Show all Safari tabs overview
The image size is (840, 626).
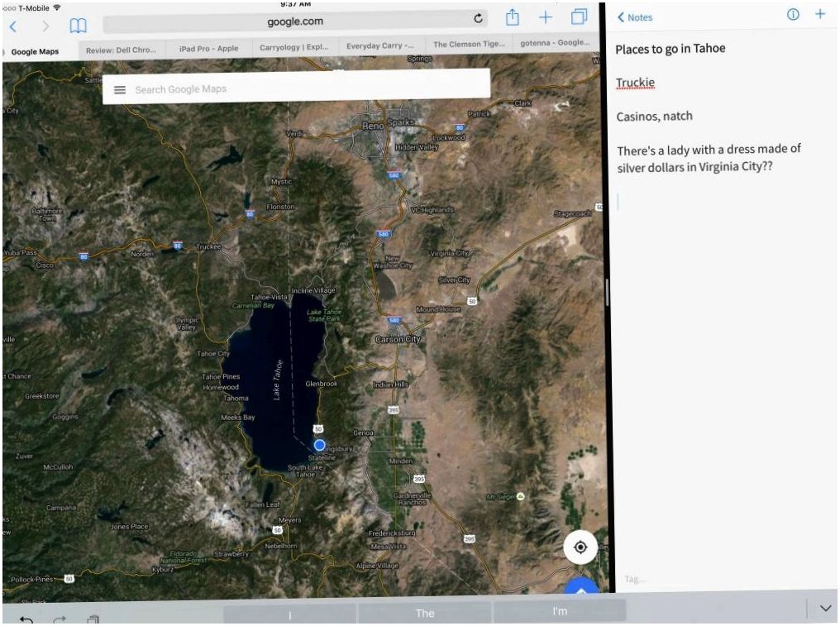(x=579, y=17)
